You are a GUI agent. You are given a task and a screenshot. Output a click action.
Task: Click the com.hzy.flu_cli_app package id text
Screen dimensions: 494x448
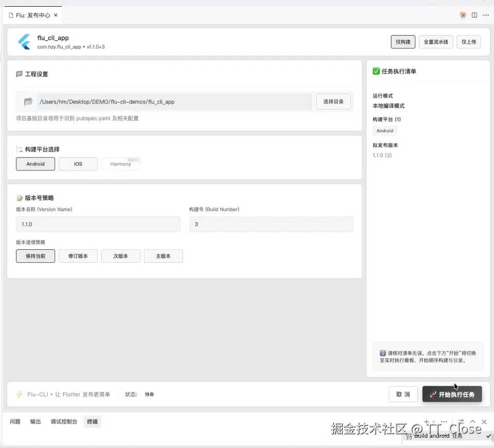pyautogui.click(x=59, y=47)
